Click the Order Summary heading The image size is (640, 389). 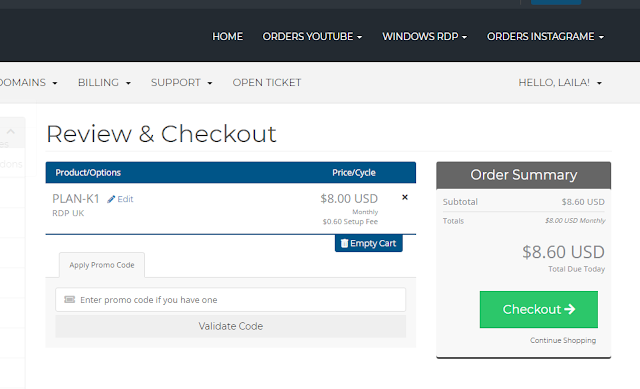click(524, 175)
